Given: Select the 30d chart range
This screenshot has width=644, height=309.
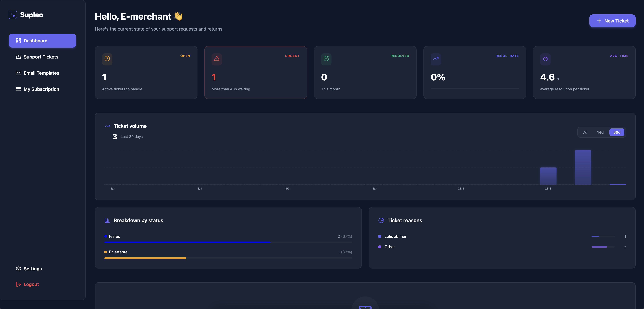Looking at the screenshot, I should coord(616,132).
